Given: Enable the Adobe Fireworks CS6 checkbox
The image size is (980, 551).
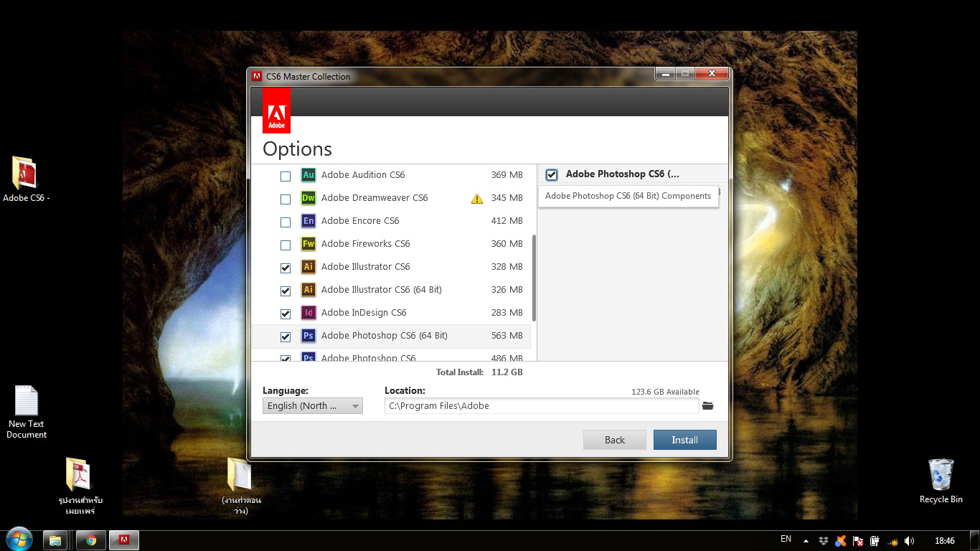Looking at the screenshot, I should point(286,245).
